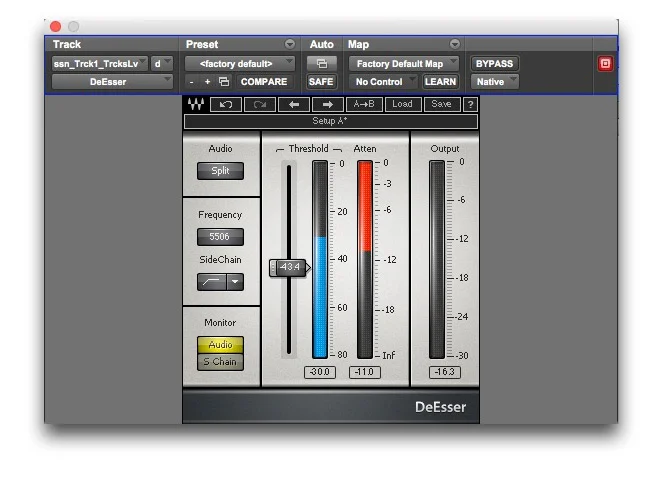Click the Waves logo icon
Image resolution: width=669 pixels, height=481 pixels.
(x=196, y=104)
